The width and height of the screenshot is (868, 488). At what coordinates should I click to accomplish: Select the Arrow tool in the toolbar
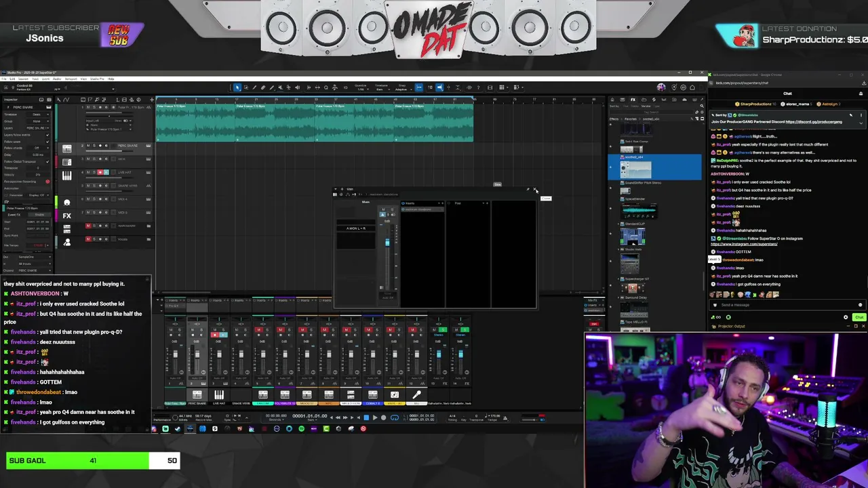(x=237, y=87)
